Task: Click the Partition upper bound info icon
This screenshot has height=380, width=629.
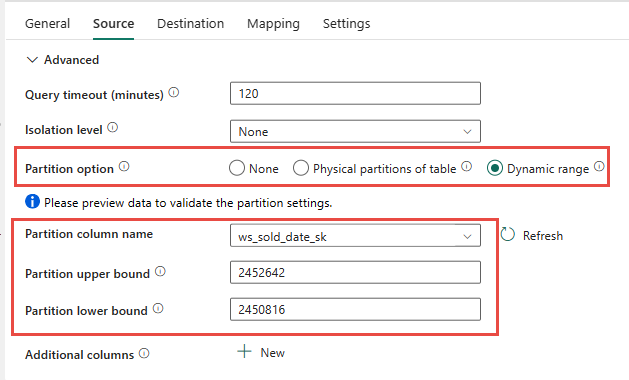Action: pyautogui.click(x=160, y=272)
